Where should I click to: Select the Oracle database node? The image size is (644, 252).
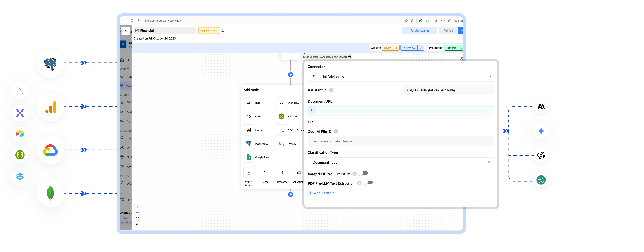coord(249,130)
